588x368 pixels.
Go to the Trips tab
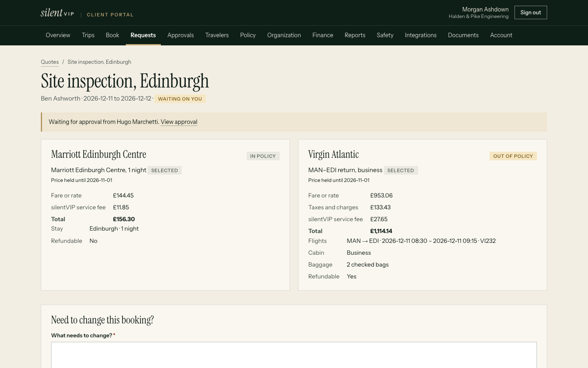pyautogui.click(x=88, y=35)
